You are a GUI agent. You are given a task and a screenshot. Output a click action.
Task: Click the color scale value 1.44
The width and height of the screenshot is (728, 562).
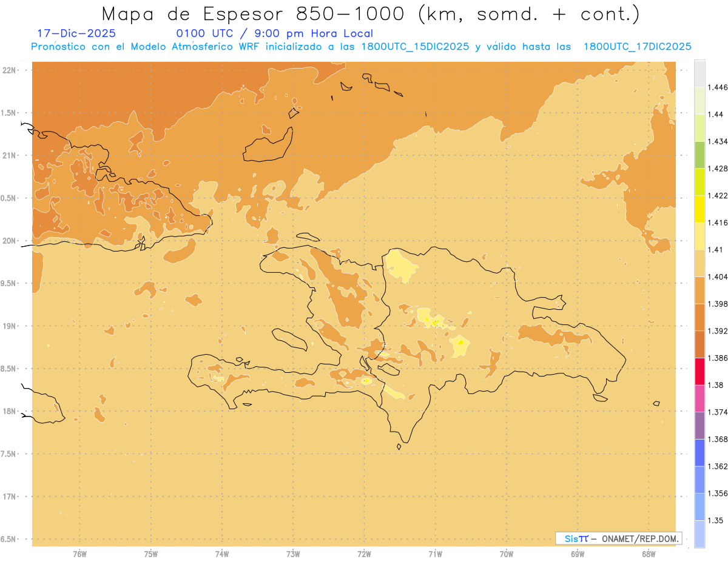716,115
